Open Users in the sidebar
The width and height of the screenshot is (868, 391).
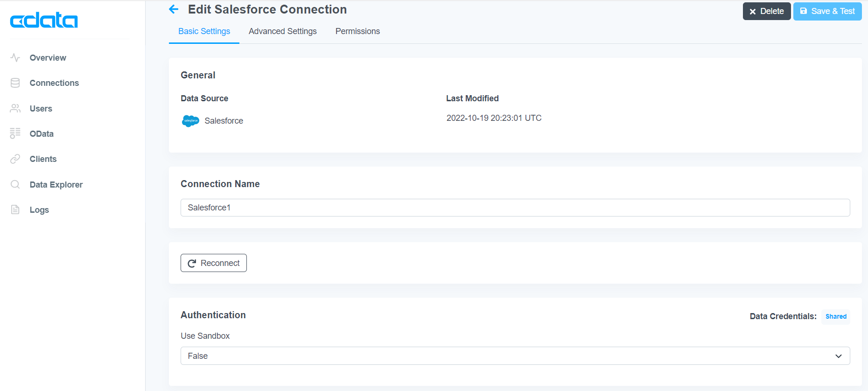click(x=41, y=109)
